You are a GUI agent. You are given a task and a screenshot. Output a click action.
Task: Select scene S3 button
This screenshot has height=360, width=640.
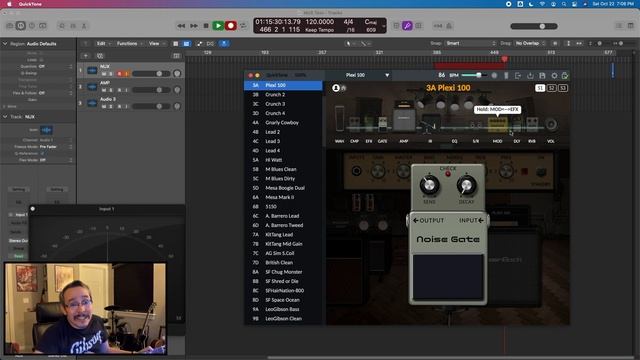[563, 88]
